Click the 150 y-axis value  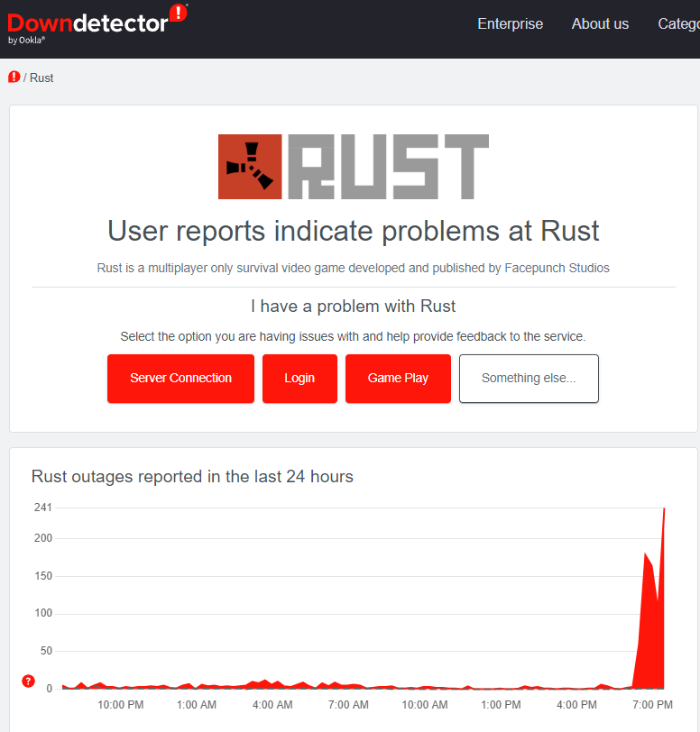click(x=43, y=576)
